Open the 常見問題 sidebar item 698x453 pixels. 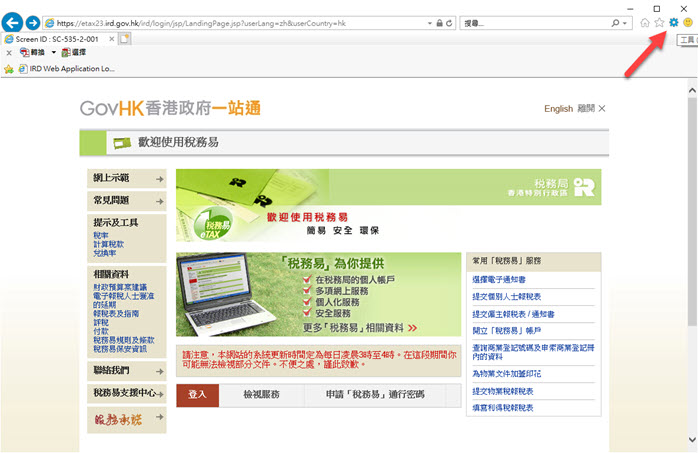127,201
